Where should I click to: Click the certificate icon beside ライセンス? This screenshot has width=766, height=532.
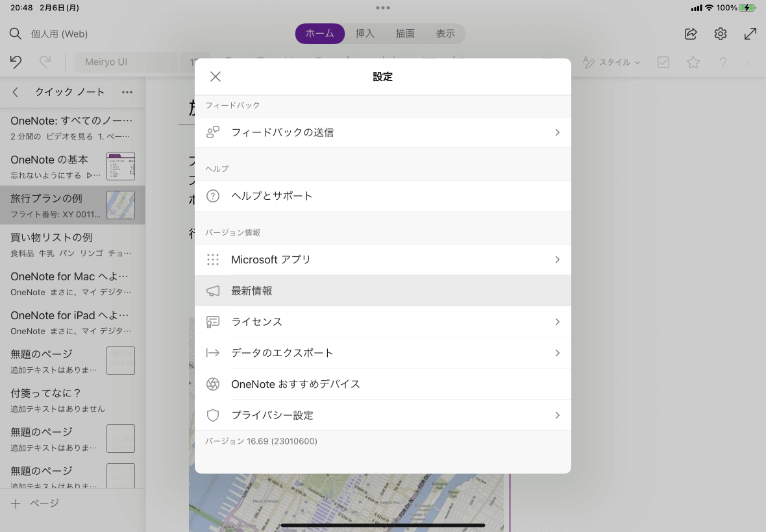click(212, 322)
